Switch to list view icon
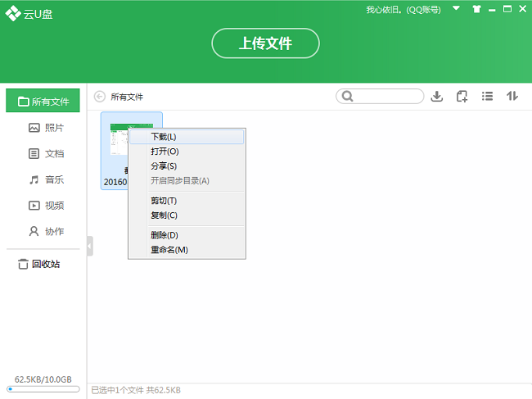The width and height of the screenshot is (532, 399). tap(487, 97)
